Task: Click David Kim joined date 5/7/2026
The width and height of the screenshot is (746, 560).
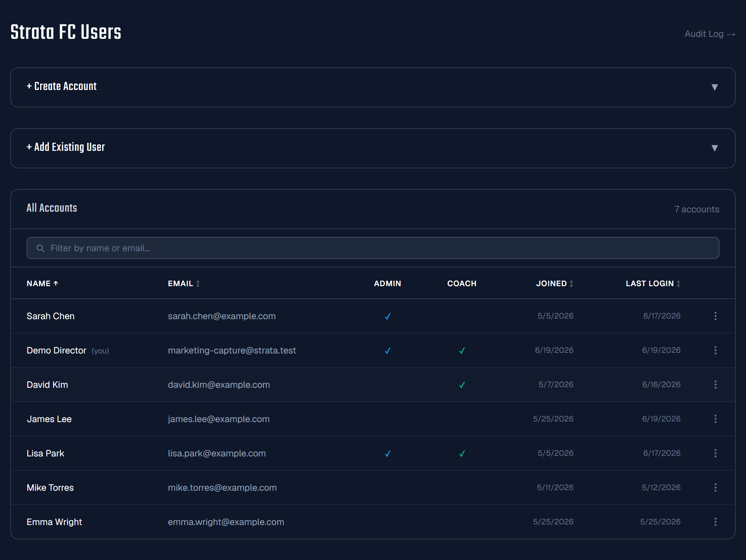Action: tap(556, 385)
